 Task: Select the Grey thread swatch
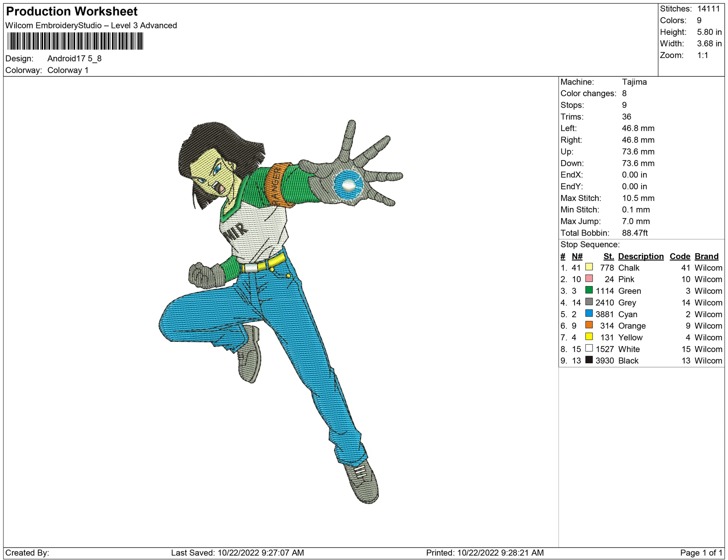pos(589,302)
